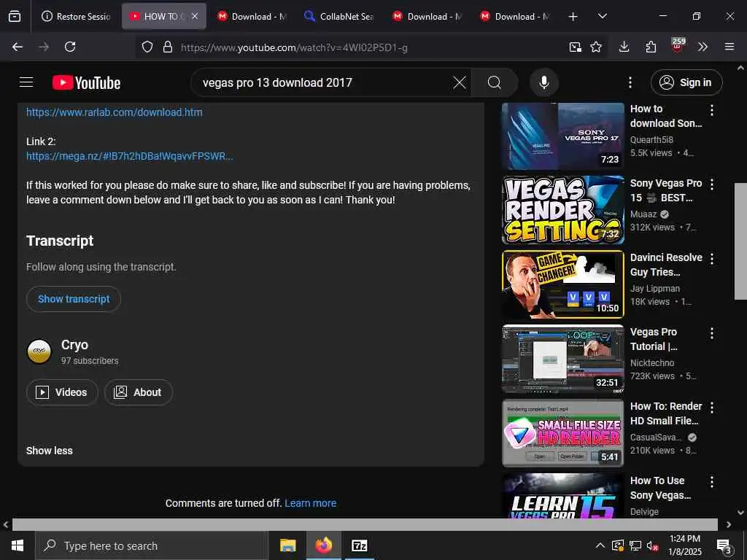747x560 pixels.
Task: Open File Explorer from taskbar
Action: coord(287,545)
